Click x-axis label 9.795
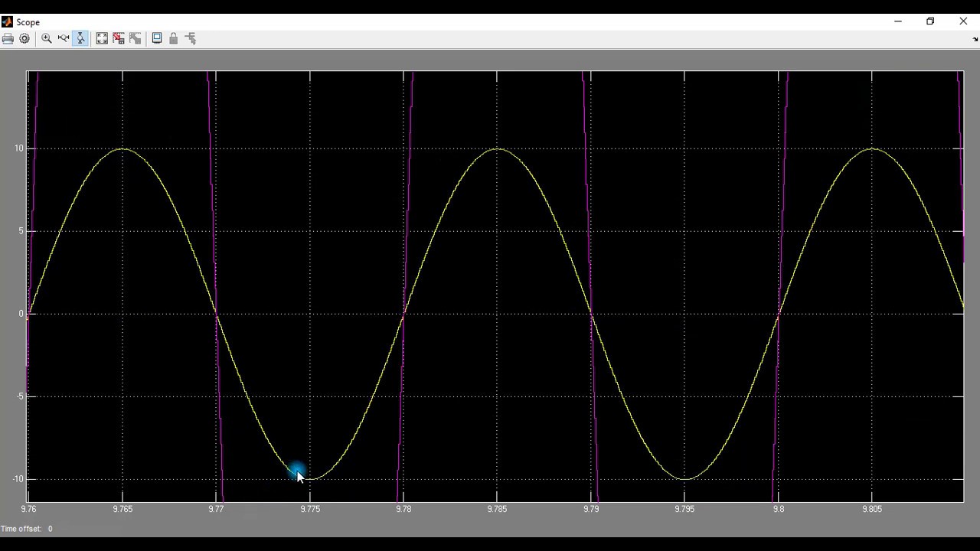This screenshot has width=980, height=551. 684,509
